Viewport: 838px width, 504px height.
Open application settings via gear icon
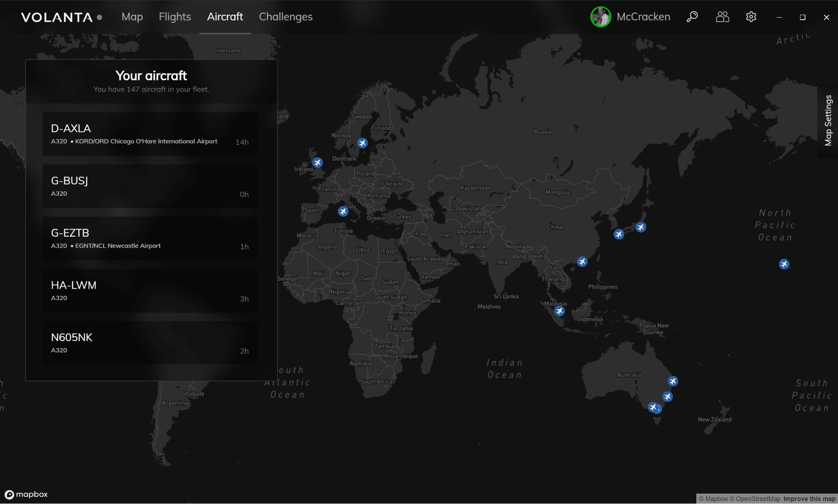[750, 17]
